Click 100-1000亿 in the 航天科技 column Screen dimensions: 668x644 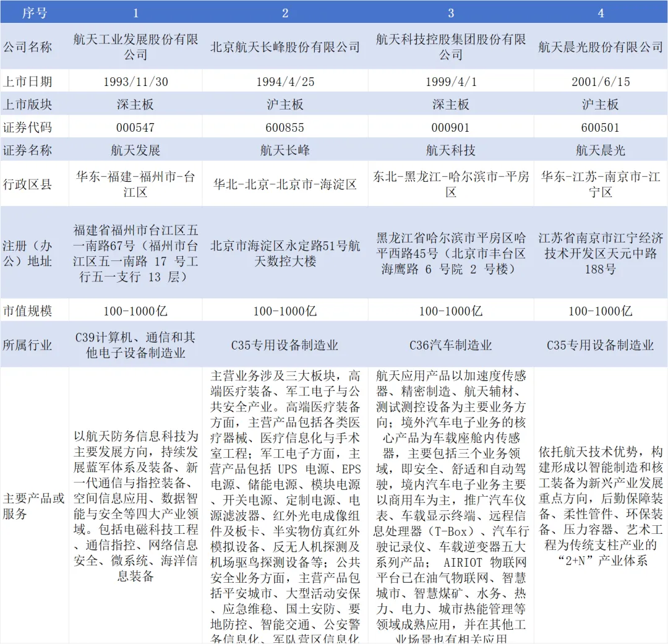(x=451, y=311)
